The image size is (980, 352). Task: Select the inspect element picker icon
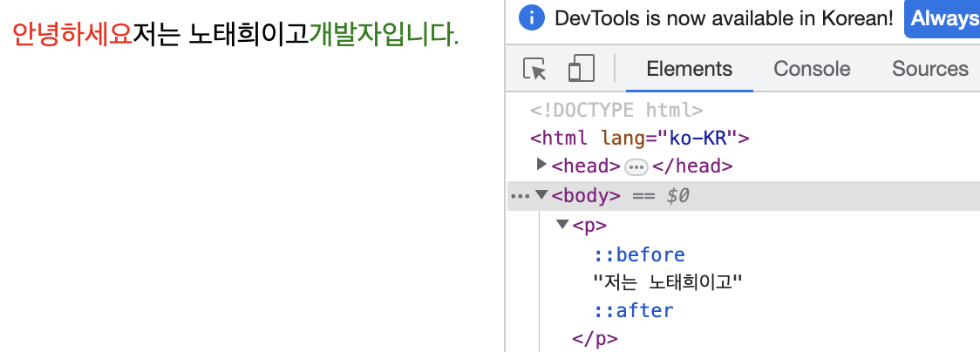point(534,69)
